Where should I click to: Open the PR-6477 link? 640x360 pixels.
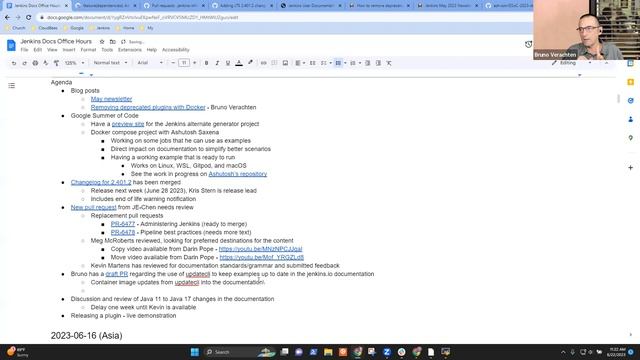click(122, 224)
